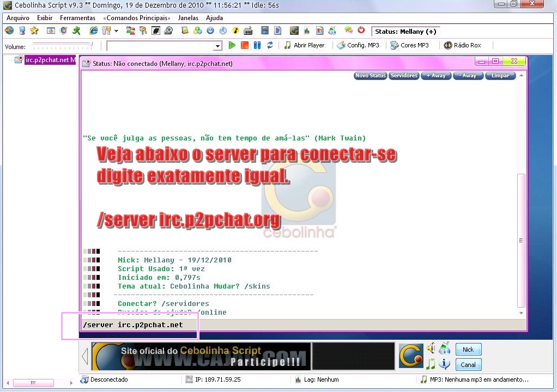Image resolution: width=557 pixels, height=392 pixels.
Task: Click the bar chart icon in toolbar
Action: [307, 31]
